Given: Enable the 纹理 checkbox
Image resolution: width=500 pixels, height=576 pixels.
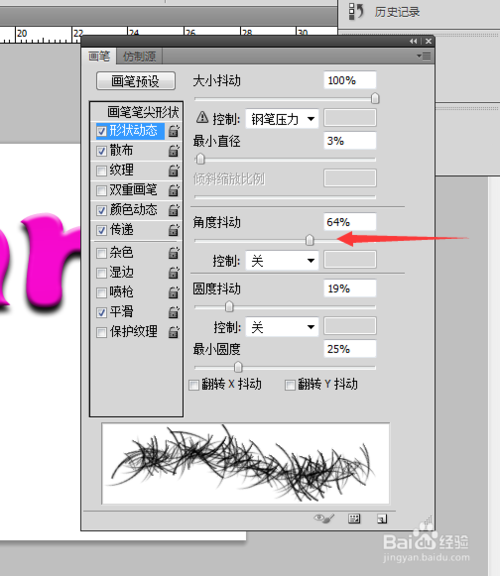Looking at the screenshot, I should point(101,171).
